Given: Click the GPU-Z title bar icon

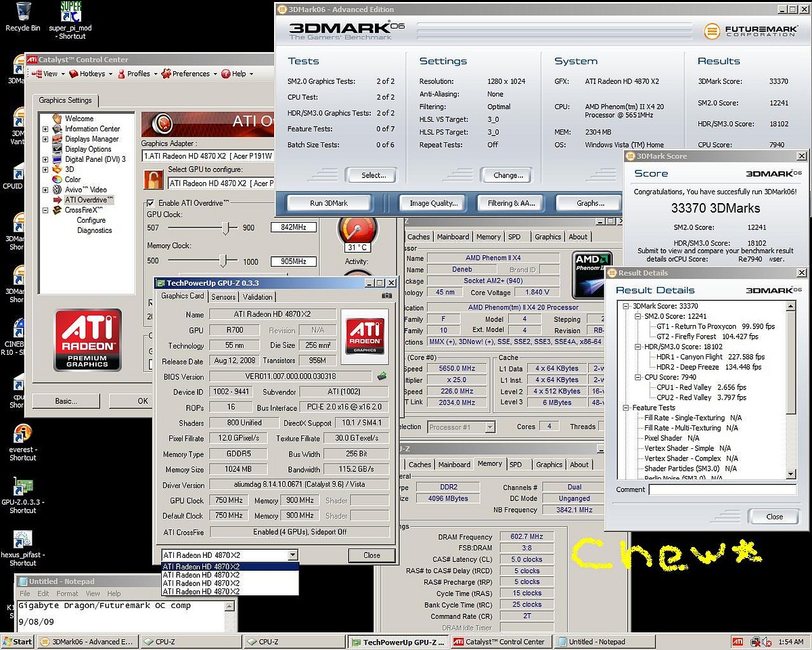Looking at the screenshot, I should [x=160, y=282].
